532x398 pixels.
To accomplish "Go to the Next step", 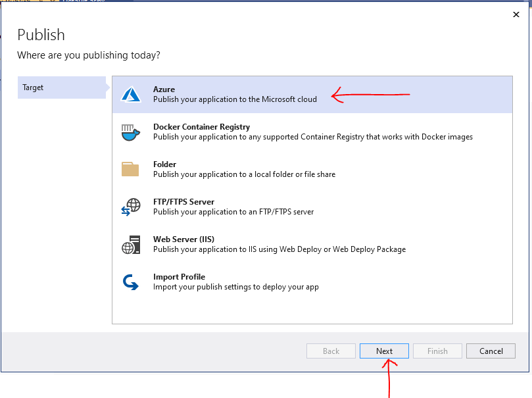I will [x=384, y=351].
